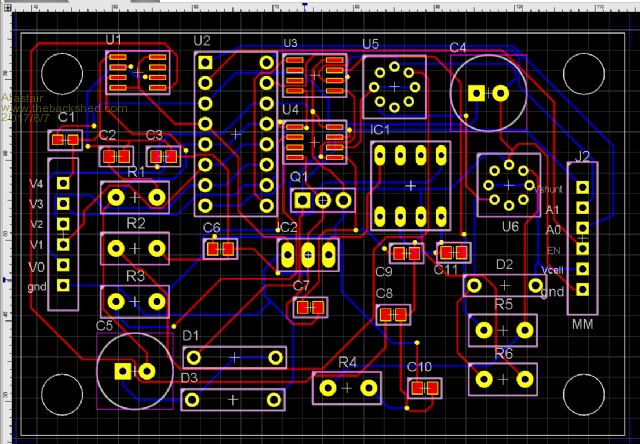Click the C4 electrolytic capacitor footprint
The image size is (640, 444).
[x=488, y=93]
